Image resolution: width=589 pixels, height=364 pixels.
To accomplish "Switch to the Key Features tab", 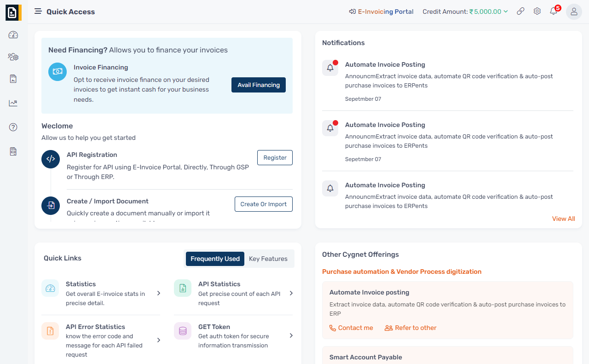I will 268,259.
